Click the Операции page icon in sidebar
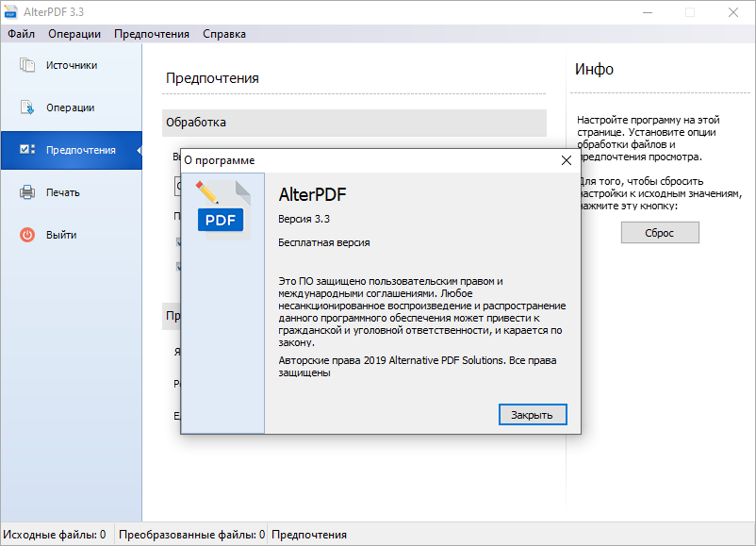This screenshot has width=756, height=546. [x=27, y=108]
